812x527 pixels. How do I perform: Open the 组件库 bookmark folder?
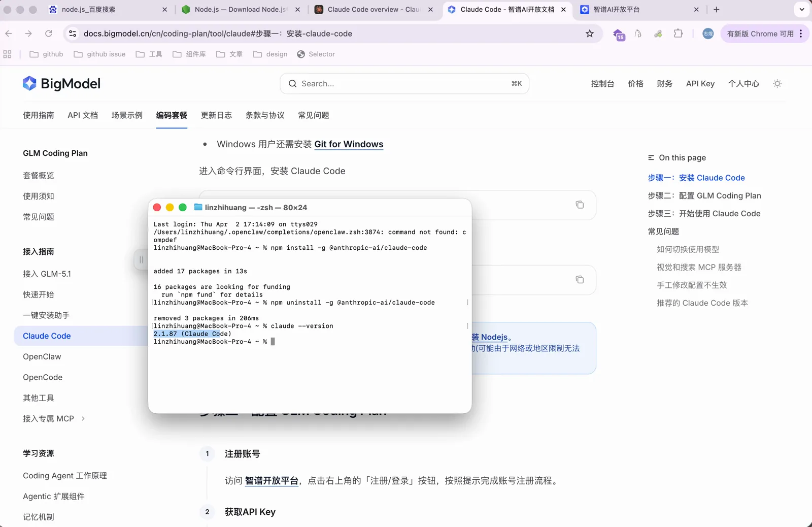tap(189, 54)
